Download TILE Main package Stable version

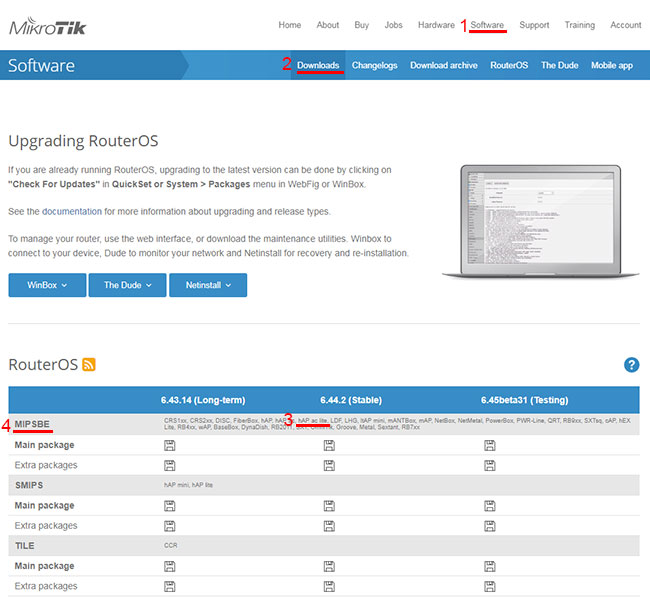pos(329,566)
